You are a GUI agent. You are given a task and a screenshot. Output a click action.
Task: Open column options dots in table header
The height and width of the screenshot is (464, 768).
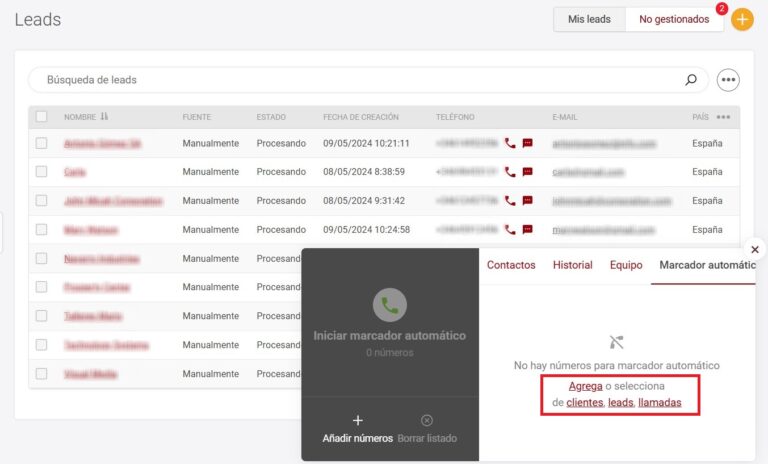pos(723,117)
